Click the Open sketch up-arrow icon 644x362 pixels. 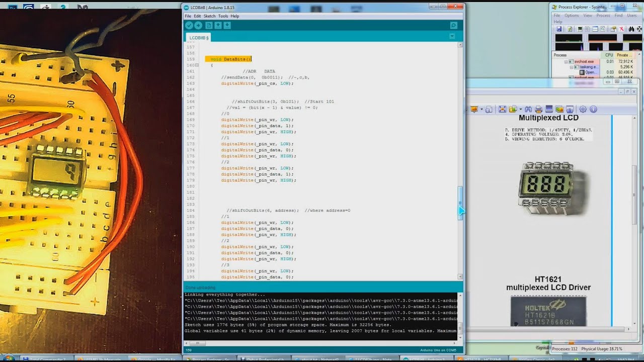pos(218,25)
